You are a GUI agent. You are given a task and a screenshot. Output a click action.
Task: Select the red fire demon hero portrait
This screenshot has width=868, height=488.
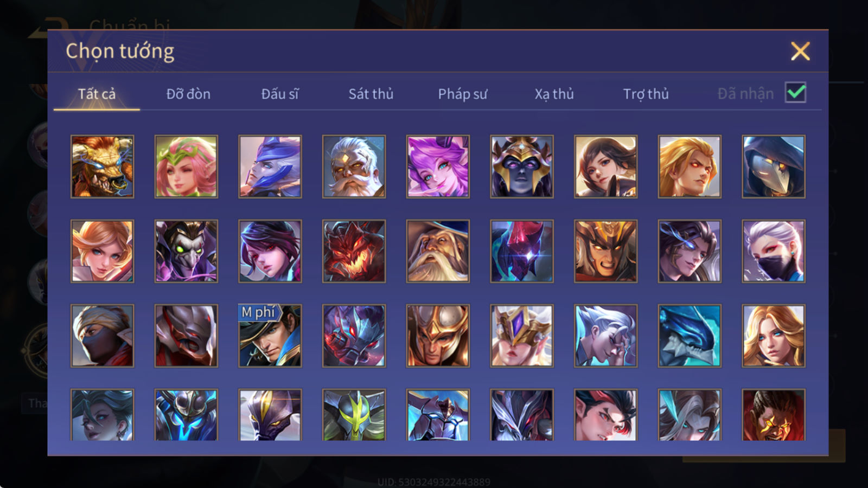point(354,251)
